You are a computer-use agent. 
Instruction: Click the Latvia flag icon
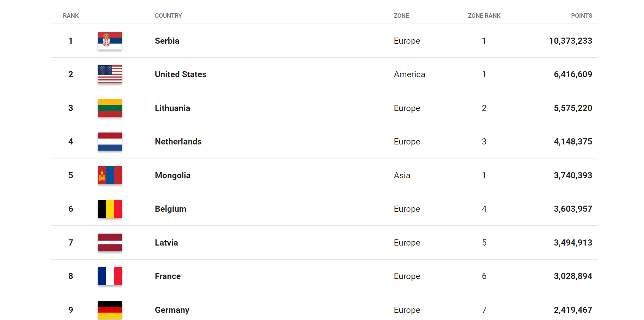click(x=110, y=242)
